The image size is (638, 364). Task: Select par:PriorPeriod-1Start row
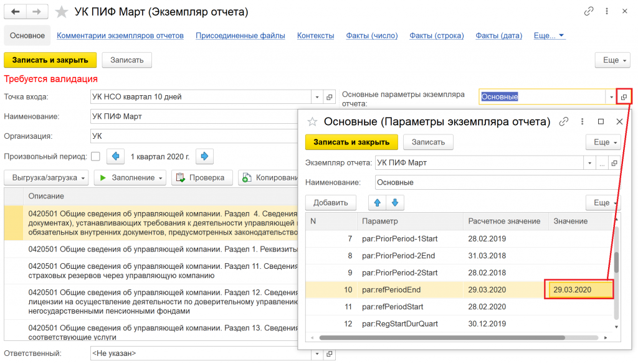point(460,239)
